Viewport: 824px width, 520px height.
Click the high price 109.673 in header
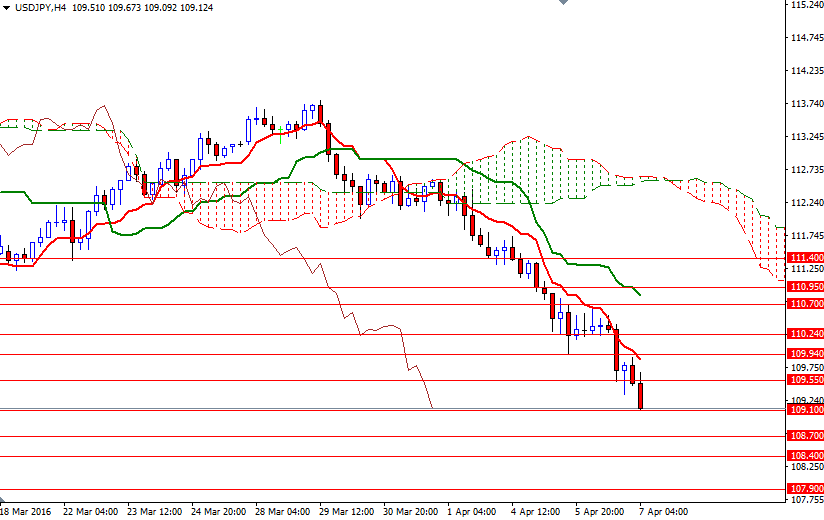point(125,8)
